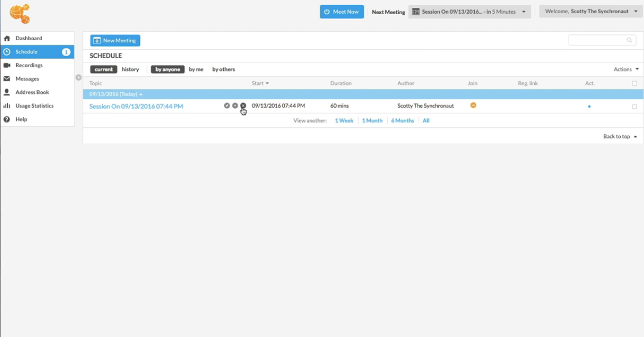Viewport: 644px width, 337px height.
Task: Click the delete X icon for the session
Action: point(243,106)
